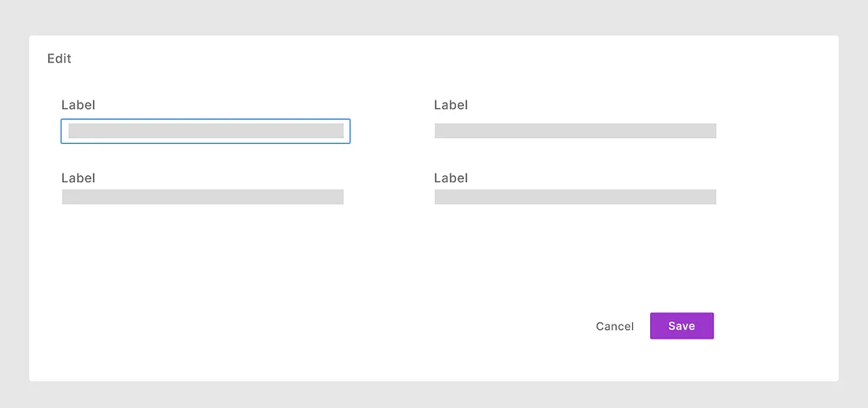Image resolution: width=868 pixels, height=408 pixels.
Task: Click into the bottom-right input field
Action: coord(574,197)
